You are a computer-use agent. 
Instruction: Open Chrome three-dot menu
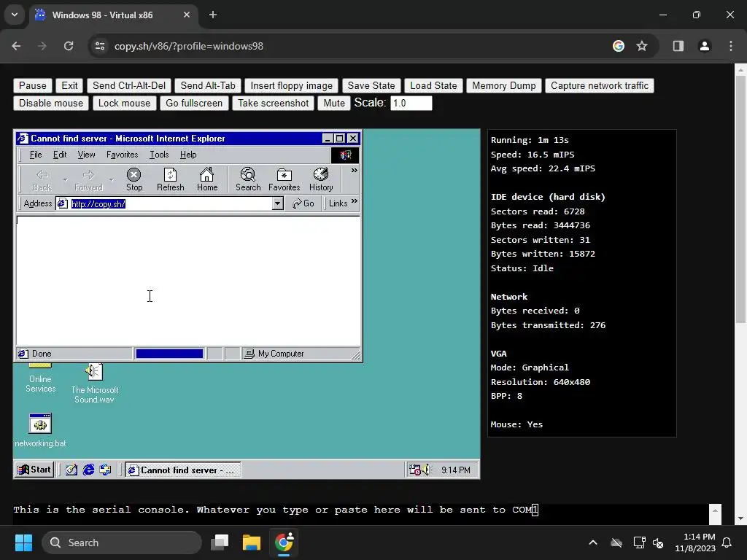pos(731,46)
